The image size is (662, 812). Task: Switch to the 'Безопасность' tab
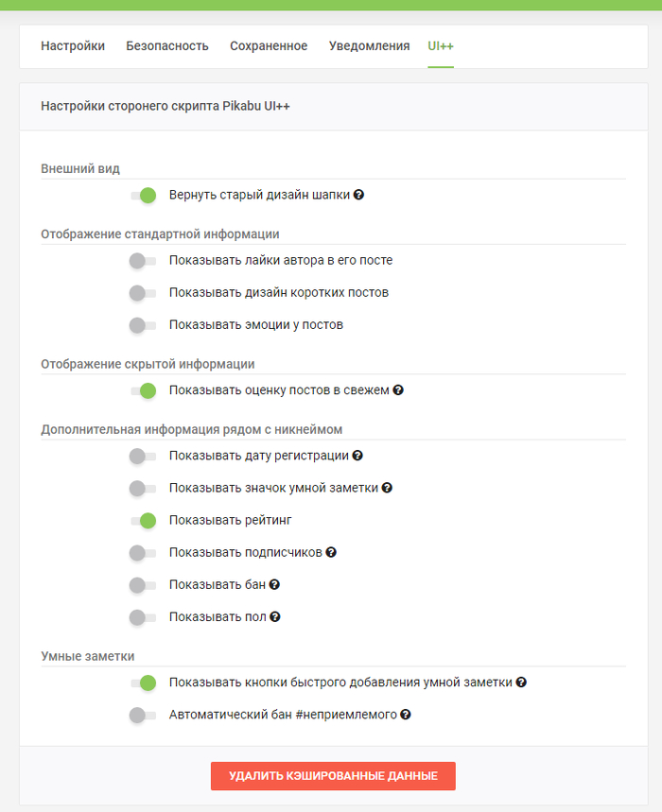click(x=167, y=46)
